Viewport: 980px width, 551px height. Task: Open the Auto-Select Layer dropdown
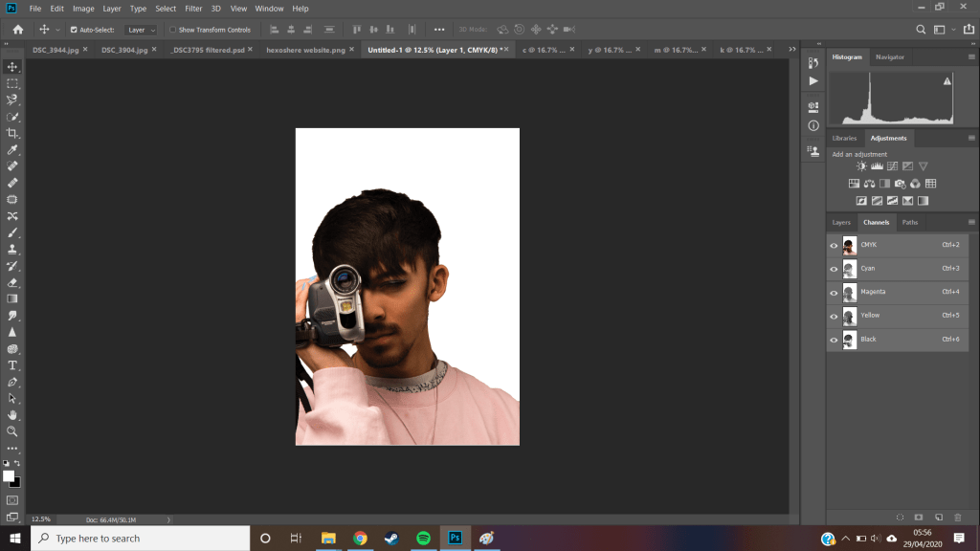141,30
